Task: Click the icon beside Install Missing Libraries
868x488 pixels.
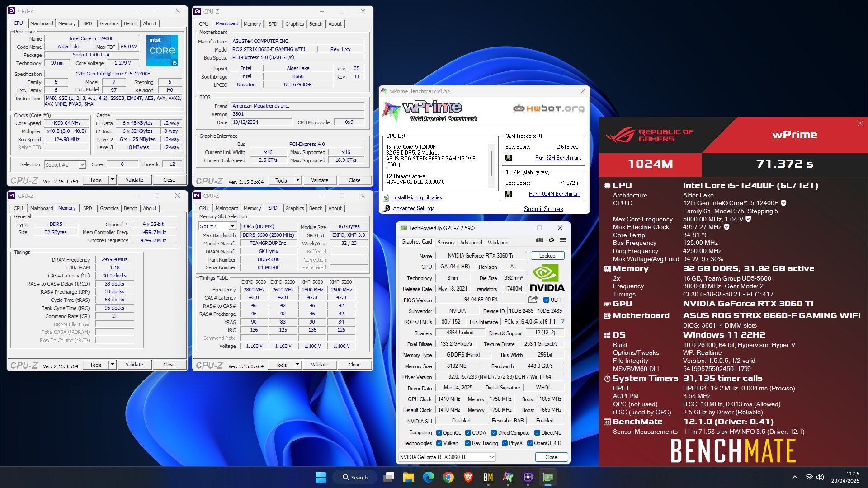Action: [x=386, y=197]
